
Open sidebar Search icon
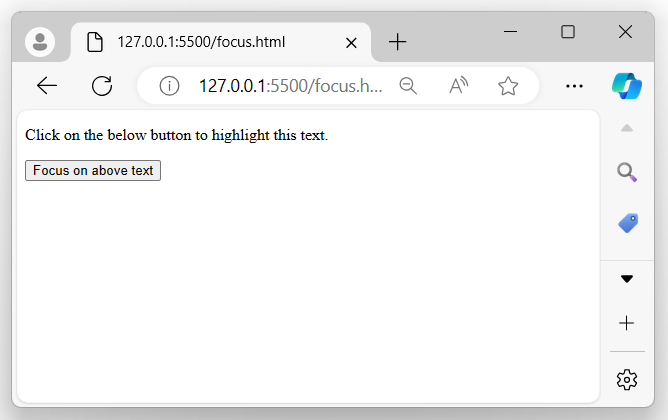(x=627, y=172)
